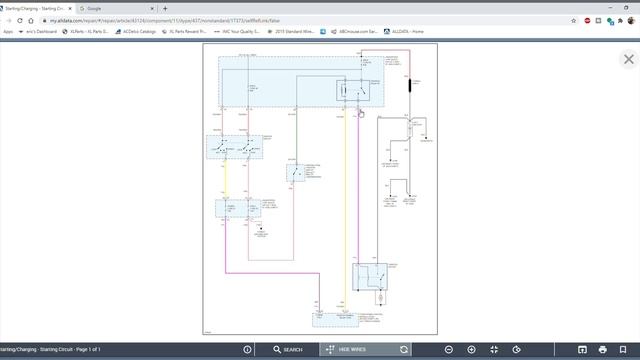The width and height of the screenshot is (640, 360).
Task: Open the XLParts bookmark
Action: 85,31
